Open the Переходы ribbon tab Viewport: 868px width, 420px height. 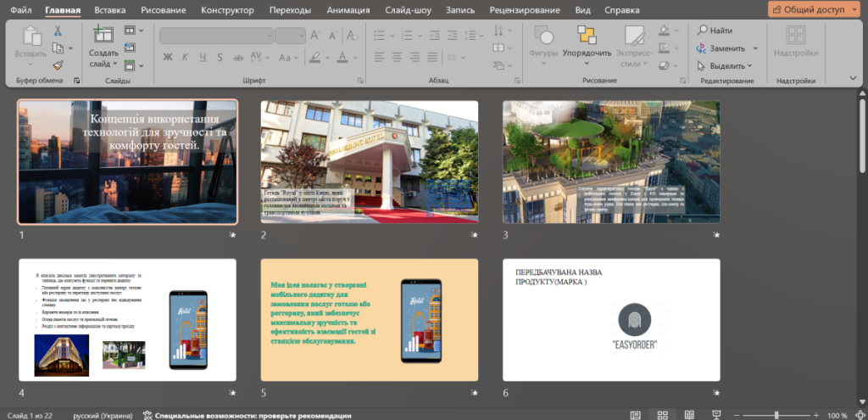290,10
